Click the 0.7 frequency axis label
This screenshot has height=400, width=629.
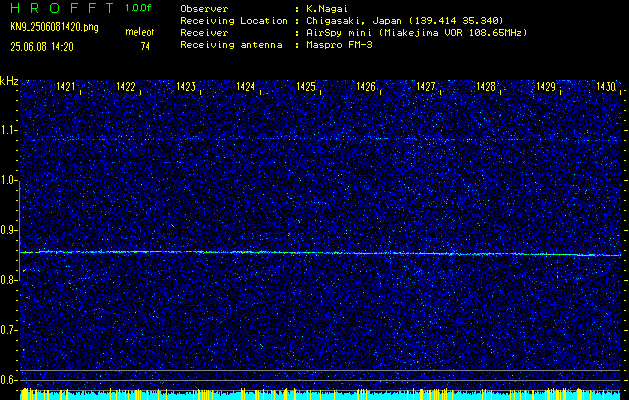(8, 330)
